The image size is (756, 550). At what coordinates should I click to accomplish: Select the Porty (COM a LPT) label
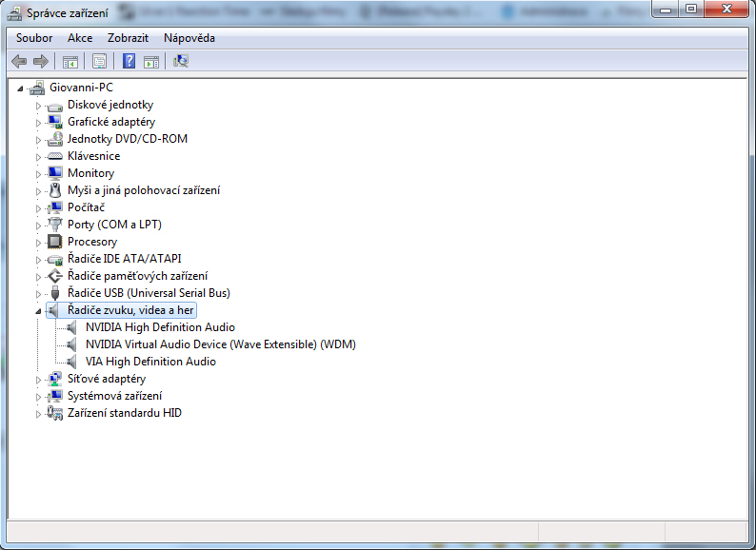pyautogui.click(x=114, y=225)
